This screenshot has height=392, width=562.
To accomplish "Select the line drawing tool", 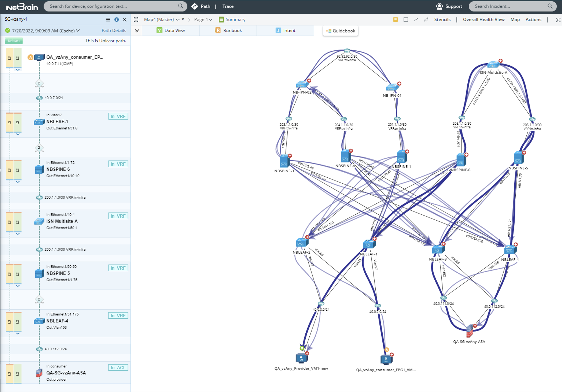I will coord(416,20).
